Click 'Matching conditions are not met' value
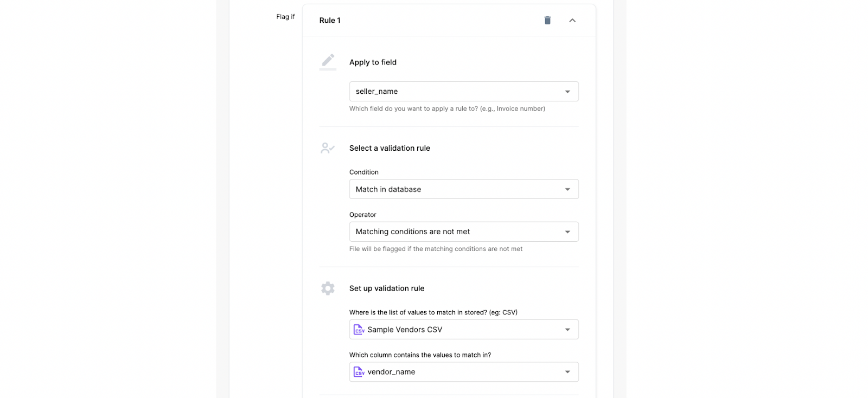The width and height of the screenshot is (868, 398). [x=413, y=232]
